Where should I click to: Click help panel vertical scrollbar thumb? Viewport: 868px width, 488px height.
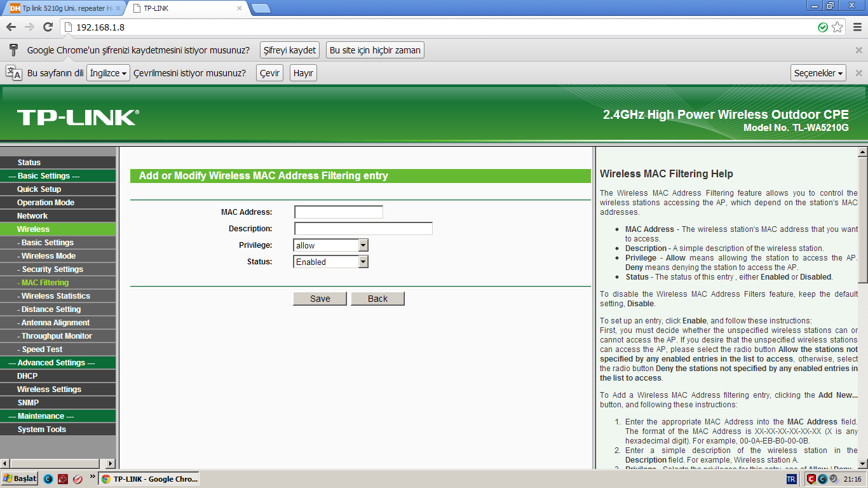tap(863, 219)
